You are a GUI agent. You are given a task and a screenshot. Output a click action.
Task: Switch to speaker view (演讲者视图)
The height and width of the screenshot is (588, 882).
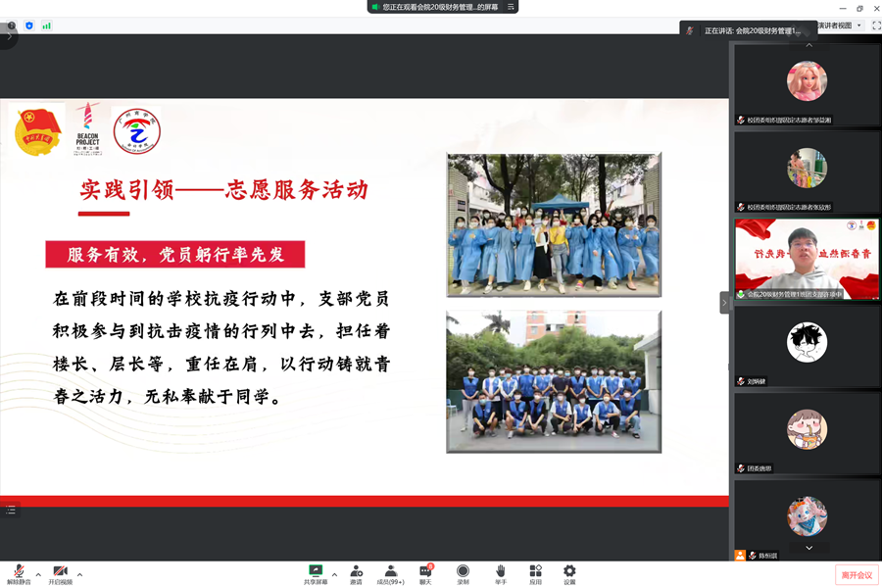click(834, 24)
